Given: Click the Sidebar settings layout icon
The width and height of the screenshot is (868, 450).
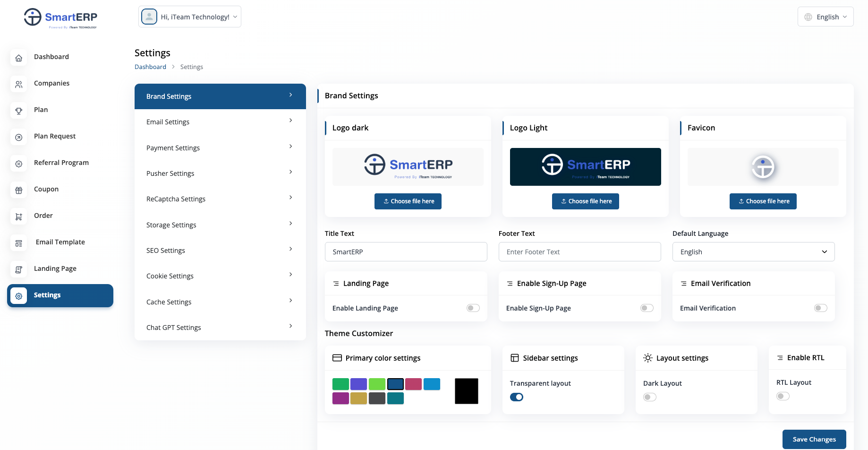Looking at the screenshot, I should click(x=515, y=358).
